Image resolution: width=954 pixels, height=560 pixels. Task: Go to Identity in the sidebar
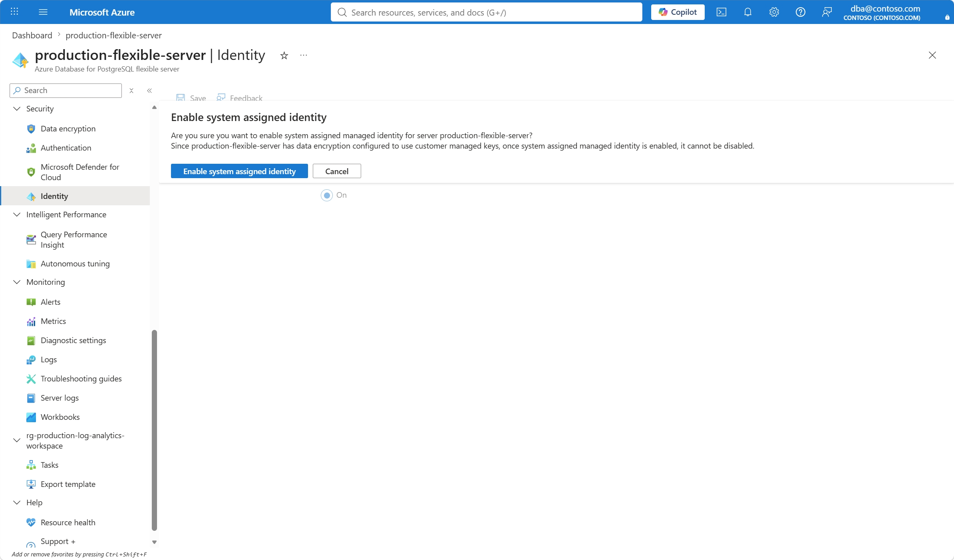pyautogui.click(x=75, y=196)
